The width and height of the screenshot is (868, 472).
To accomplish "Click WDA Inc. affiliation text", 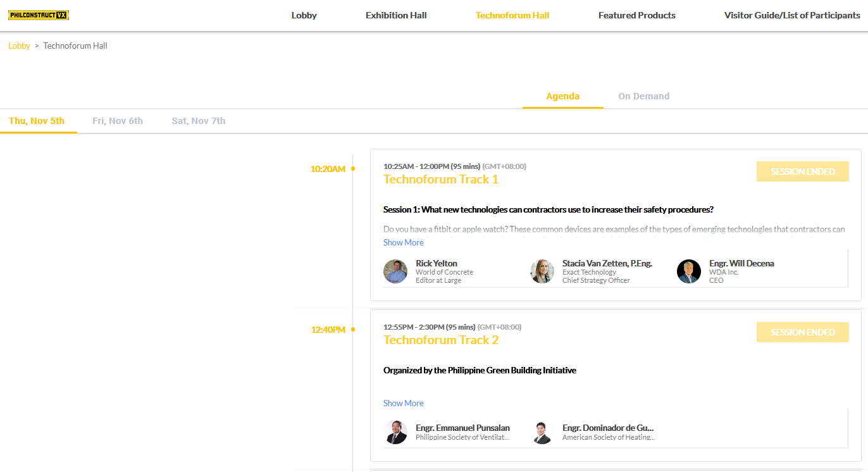I will (x=724, y=272).
